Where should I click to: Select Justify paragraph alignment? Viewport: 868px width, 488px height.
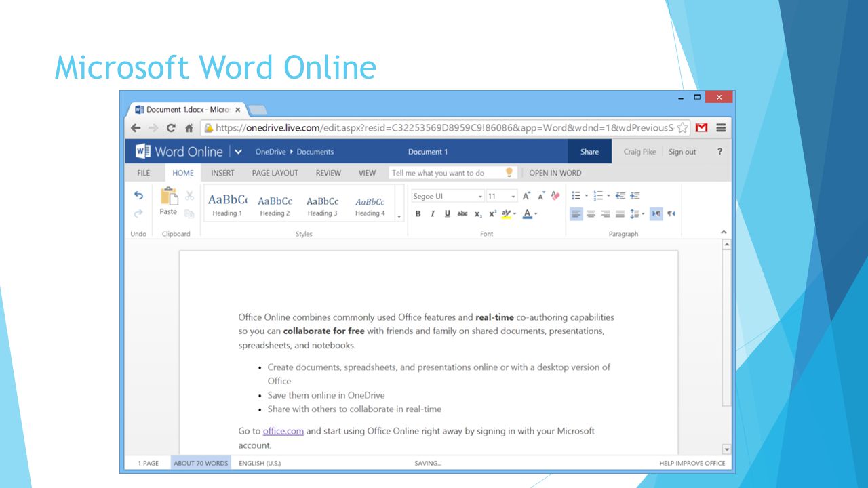[x=620, y=213]
